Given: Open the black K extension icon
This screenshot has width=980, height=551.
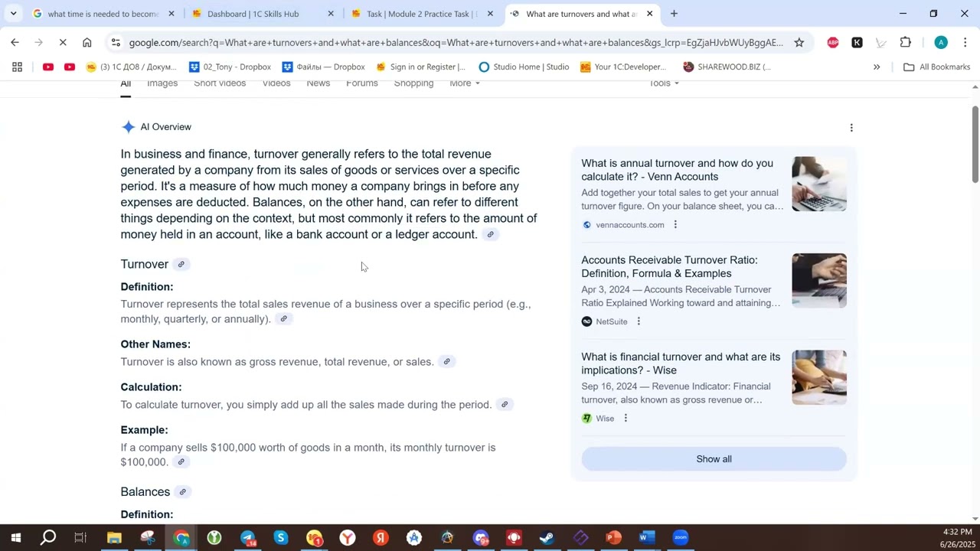Looking at the screenshot, I should tap(857, 43).
